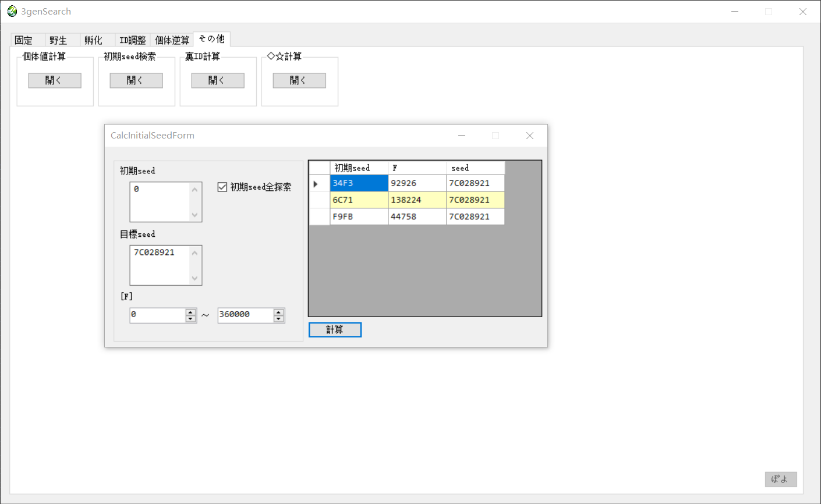Image resolution: width=821 pixels, height=504 pixels.
Task: Select cell F9FB in the results grid
Action: [359, 216]
